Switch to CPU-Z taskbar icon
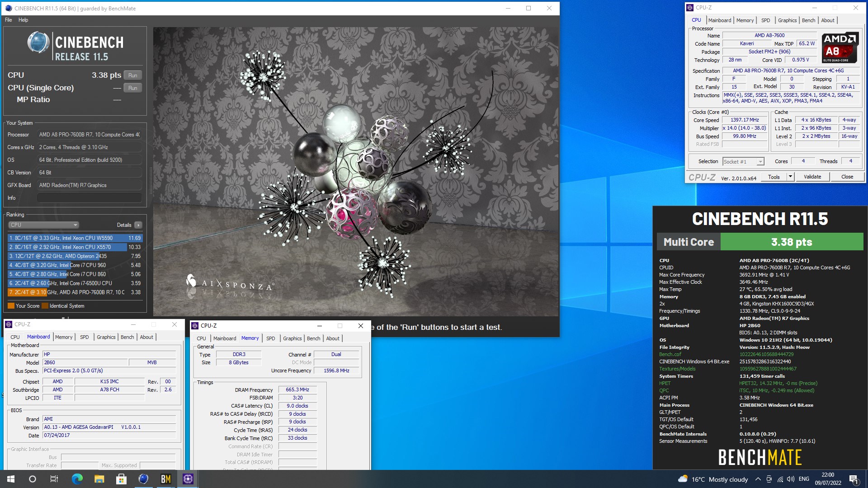The image size is (868, 488). (x=188, y=479)
